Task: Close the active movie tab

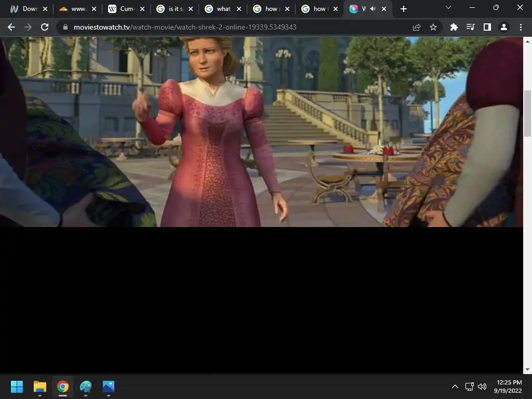Action: [384, 9]
